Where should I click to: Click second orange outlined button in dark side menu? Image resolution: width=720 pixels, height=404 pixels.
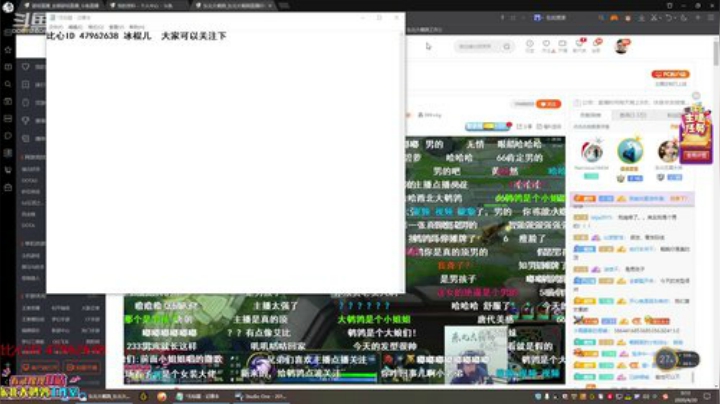[82, 367]
